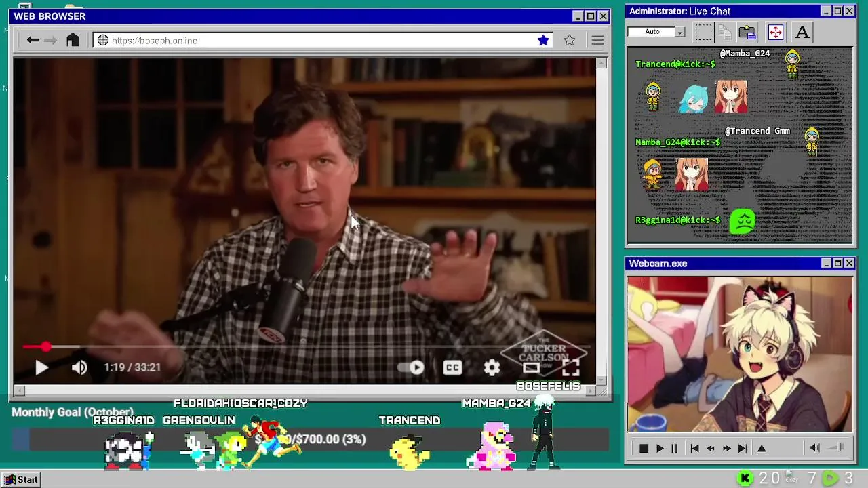
Task: Stop playback in Webcam.exe
Action: pyautogui.click(x=644, y=448)
